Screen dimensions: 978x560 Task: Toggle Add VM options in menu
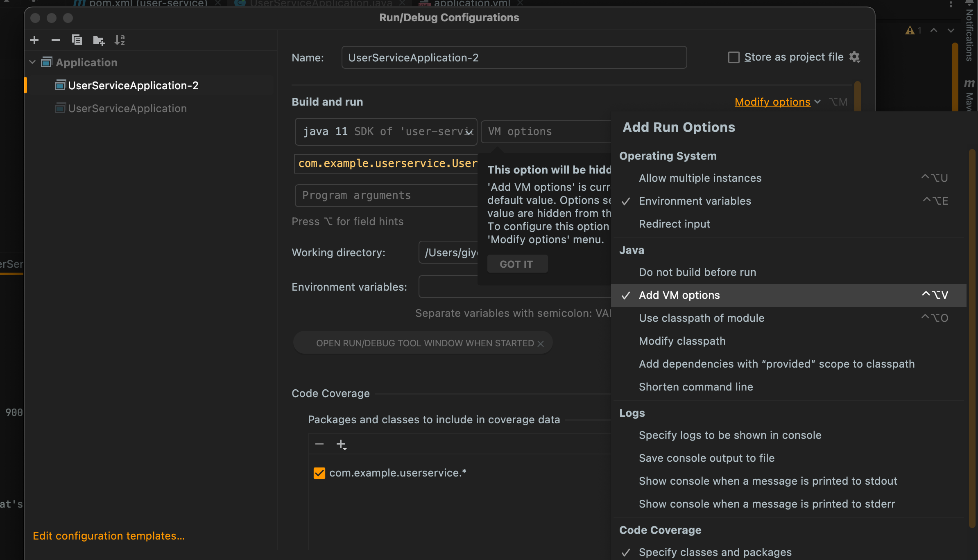[x=789, y=295]
